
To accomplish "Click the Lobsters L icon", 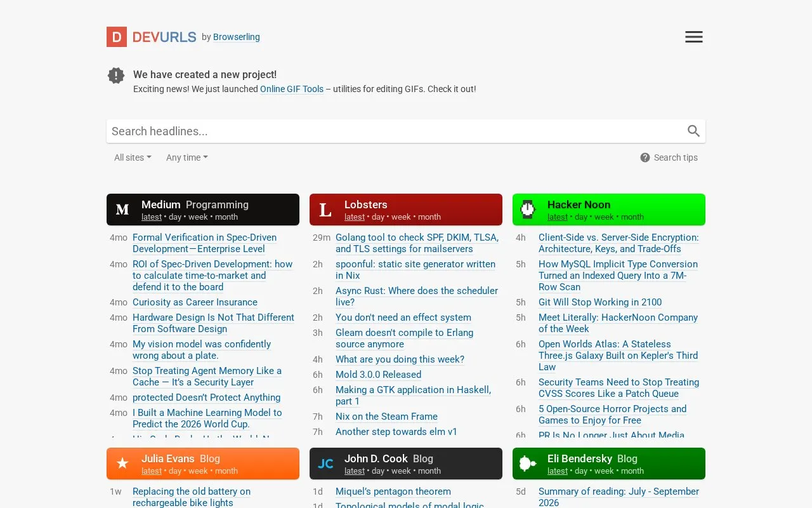I will [x=325, y=210].
